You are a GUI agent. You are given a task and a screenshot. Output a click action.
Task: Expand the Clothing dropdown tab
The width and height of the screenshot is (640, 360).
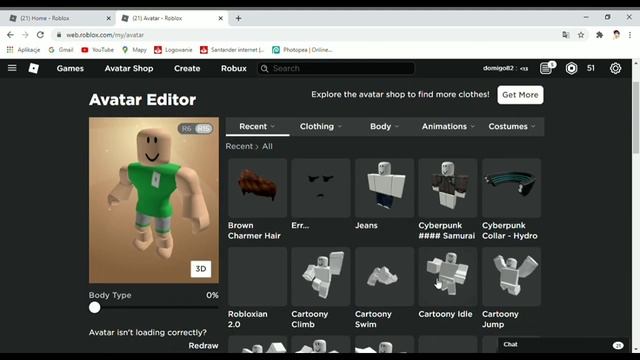pos(321,127)
